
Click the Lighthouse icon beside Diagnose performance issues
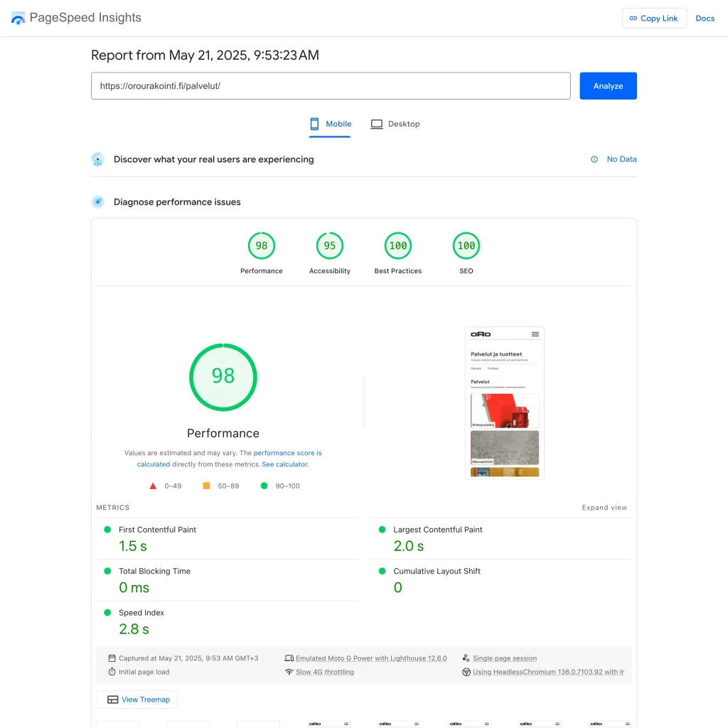97,201
